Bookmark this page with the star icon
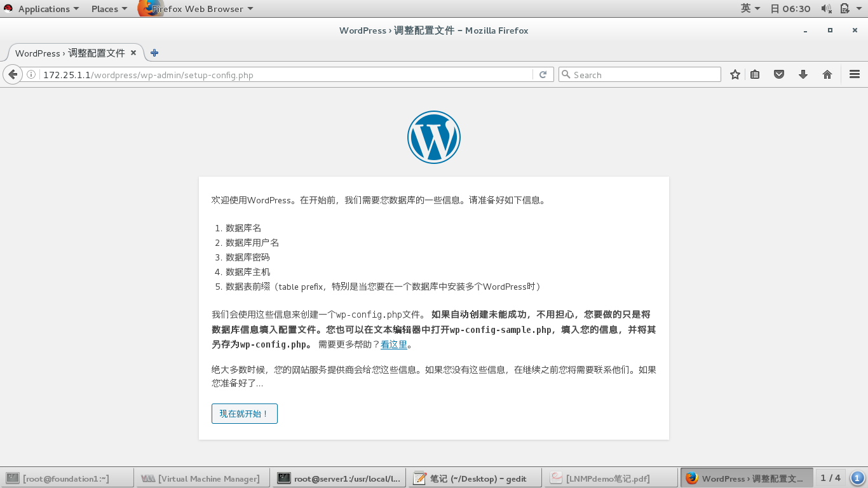Screen dimensions: 868x488 tap(735, 74)
